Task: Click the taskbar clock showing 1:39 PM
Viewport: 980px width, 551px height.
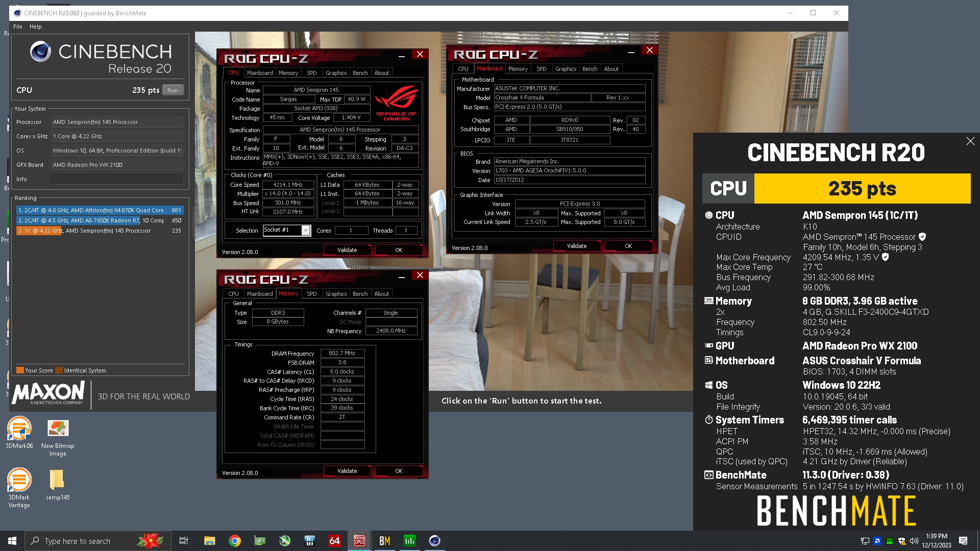Action: pyautogui.click(x=937, y=541)
